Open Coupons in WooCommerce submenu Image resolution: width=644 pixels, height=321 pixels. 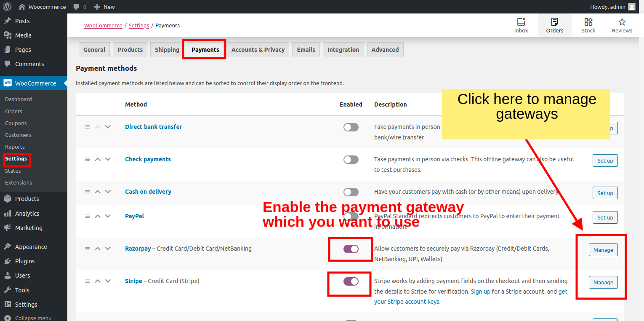[x=16, y=123]
